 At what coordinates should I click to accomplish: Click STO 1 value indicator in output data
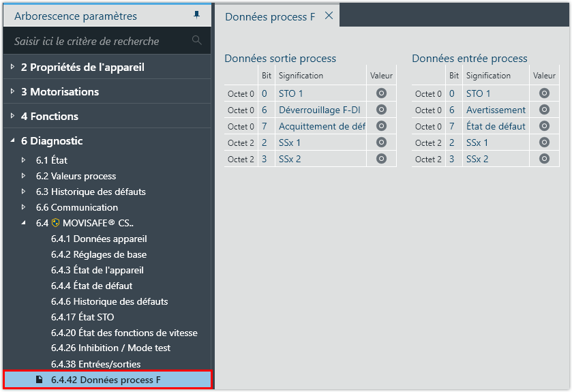coord(381,93)
